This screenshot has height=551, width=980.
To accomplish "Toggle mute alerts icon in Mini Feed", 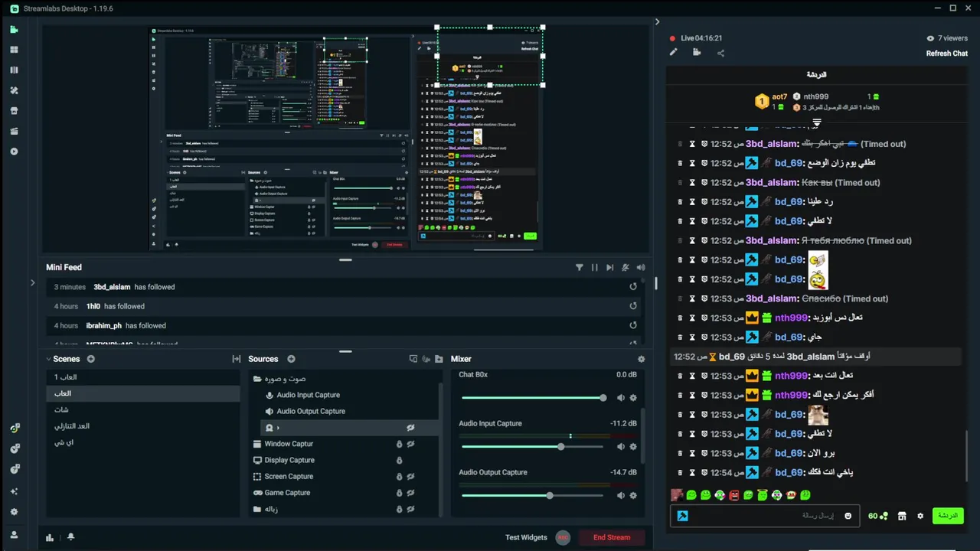I will (626, 267).
